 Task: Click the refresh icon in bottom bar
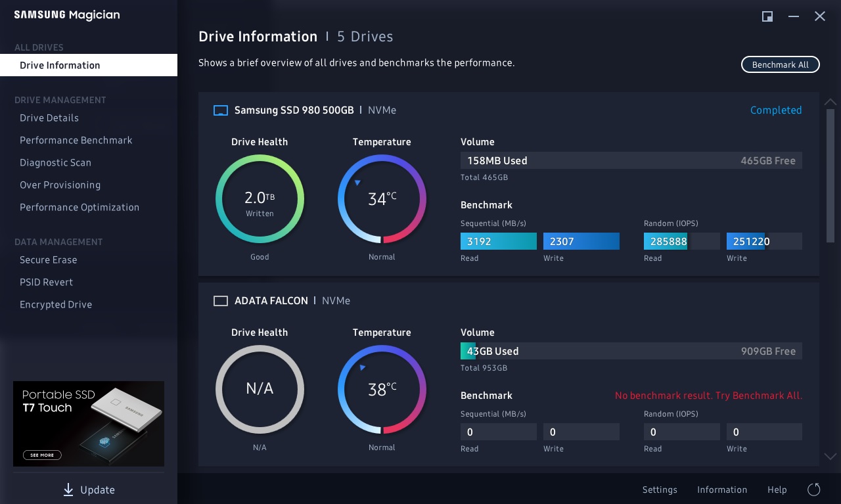coord(813,490)
